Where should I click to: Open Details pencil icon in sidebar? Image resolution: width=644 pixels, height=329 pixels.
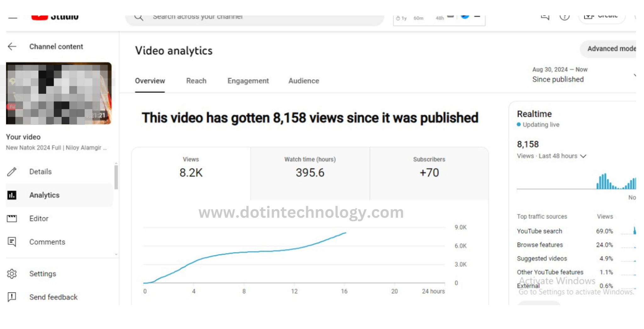coord(12,172)
